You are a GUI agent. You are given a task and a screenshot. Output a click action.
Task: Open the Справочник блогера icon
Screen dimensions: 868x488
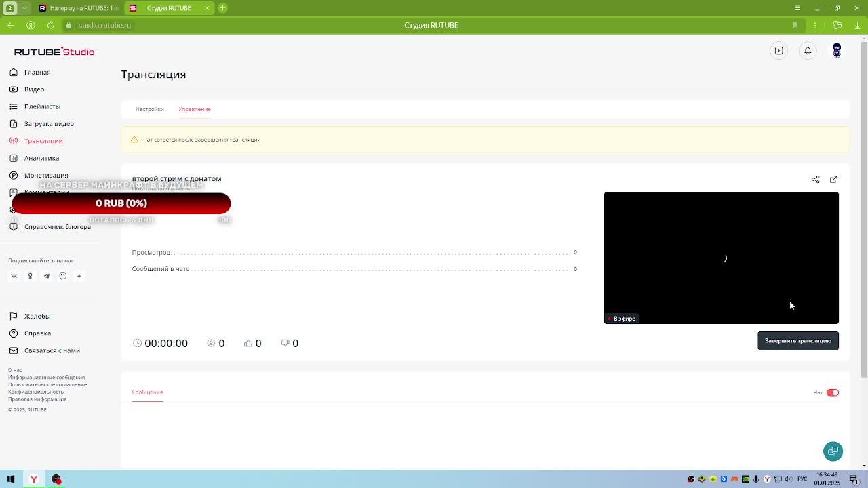13,226
